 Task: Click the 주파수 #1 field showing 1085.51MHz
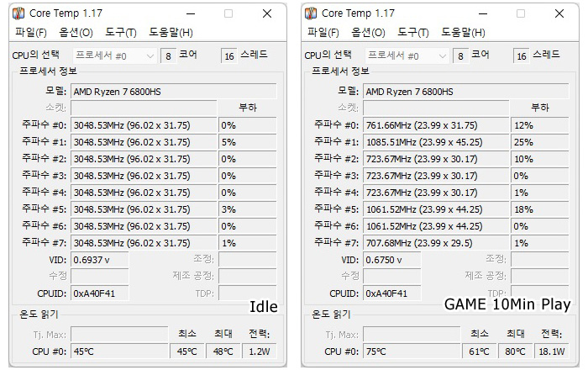tap(435, 142)
